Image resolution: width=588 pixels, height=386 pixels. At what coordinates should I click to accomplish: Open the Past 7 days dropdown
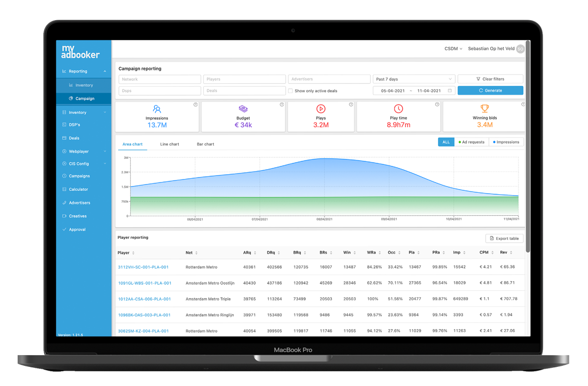pos(414,79)
